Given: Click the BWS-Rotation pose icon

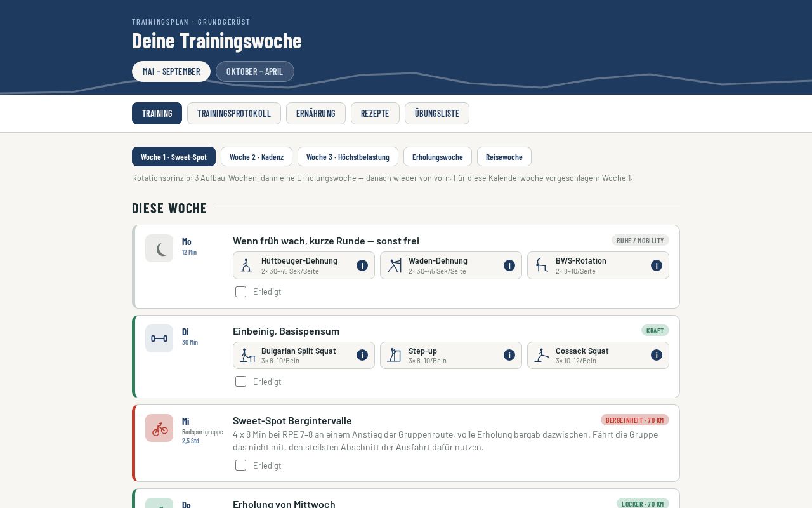Looking at the screenshot, I should point(542,265).
